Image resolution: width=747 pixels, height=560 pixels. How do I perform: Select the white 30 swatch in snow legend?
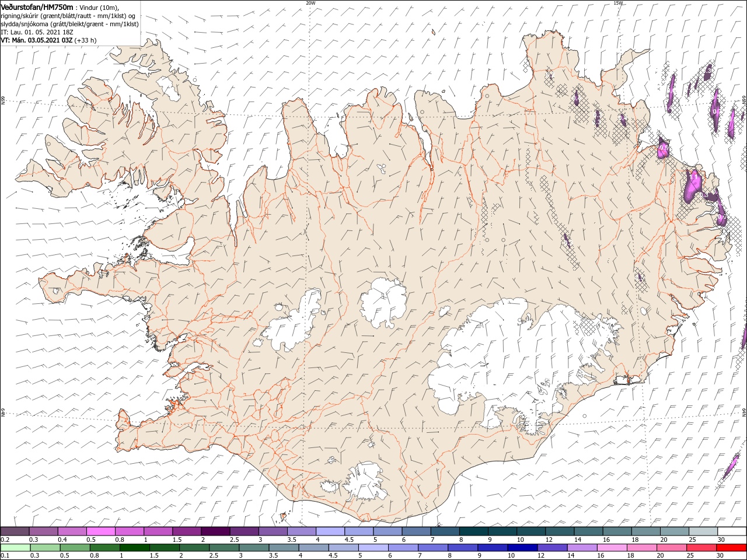(x=732, y=531)
